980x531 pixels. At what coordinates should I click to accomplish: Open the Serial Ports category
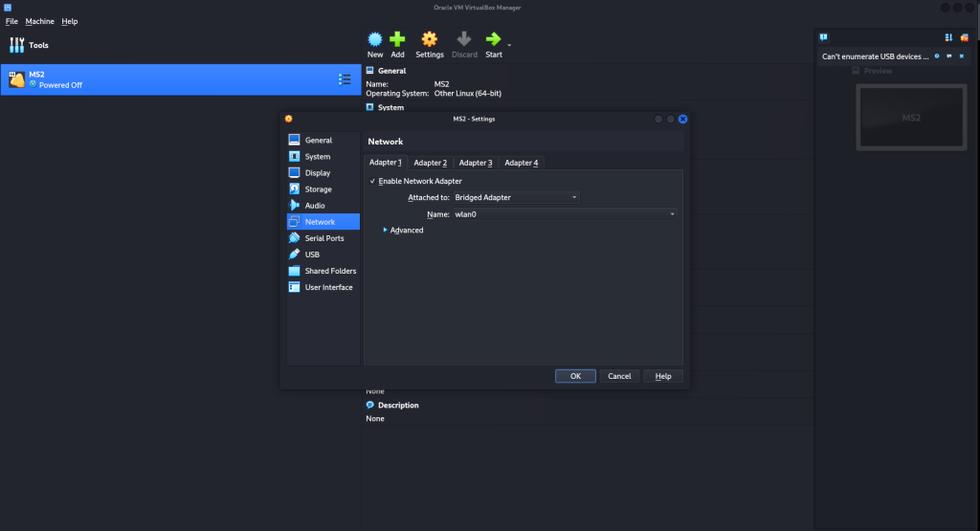pos(323,238)
